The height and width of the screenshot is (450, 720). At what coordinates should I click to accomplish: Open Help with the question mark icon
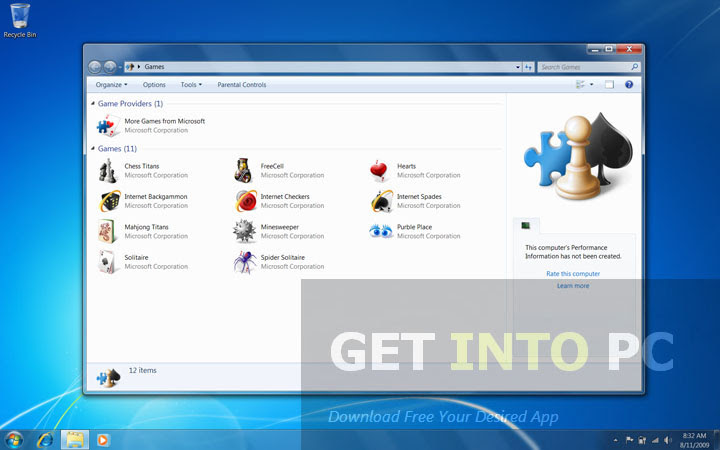click(x=629, y=84)
